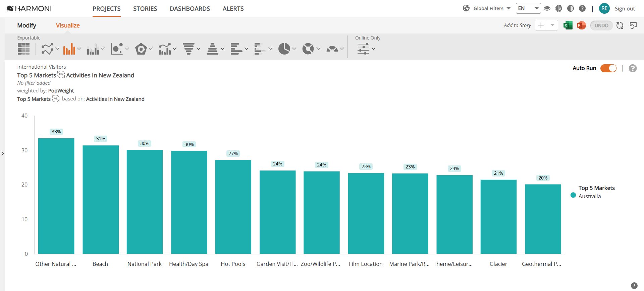
Task: Export the chart to Excel
Action: pyautogui.click(x=568, y=25)
